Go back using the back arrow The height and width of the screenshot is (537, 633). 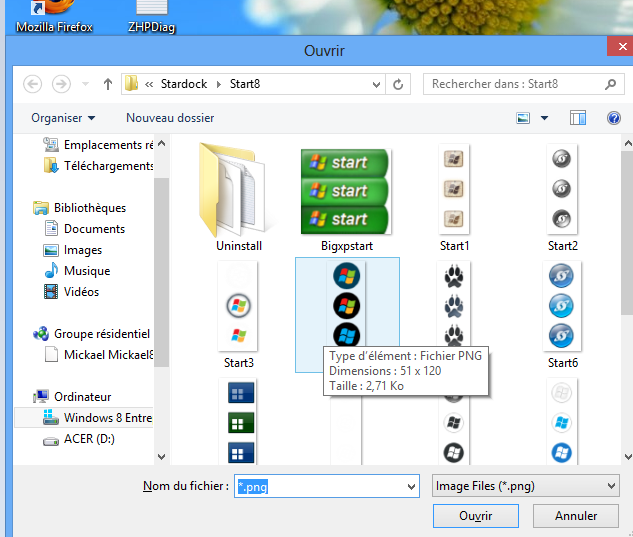(33, 84)
